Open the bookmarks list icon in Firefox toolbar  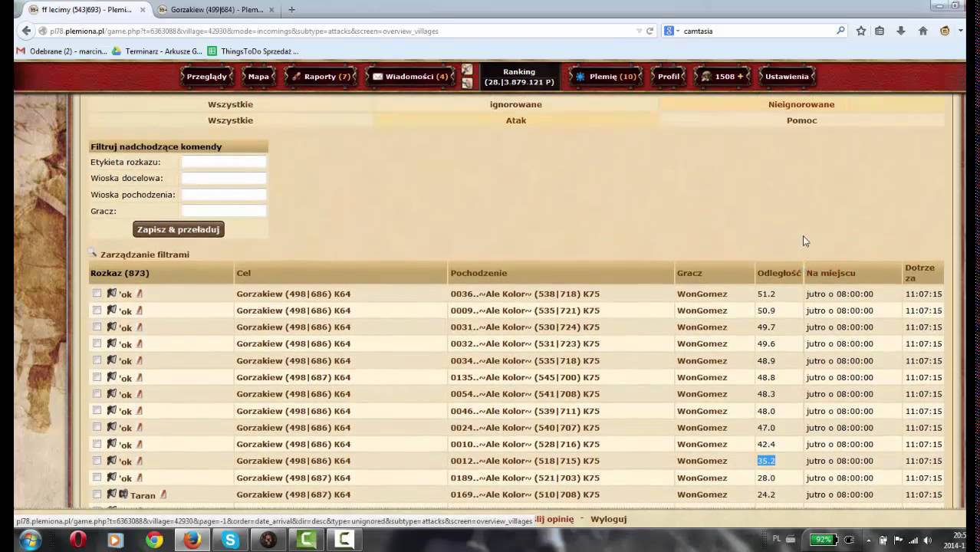point(880,31)
